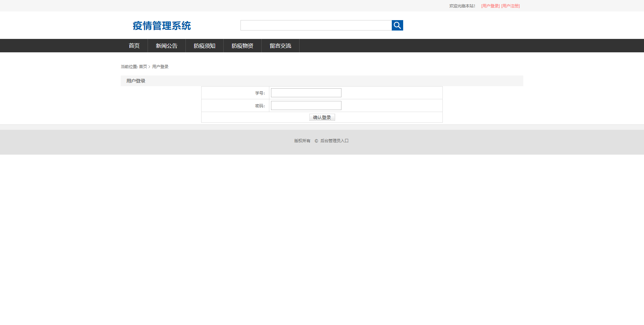This screenshot has width=644, height=325.
Task: Open the 后台管理员入口 footer link
Action: point(334,141)
